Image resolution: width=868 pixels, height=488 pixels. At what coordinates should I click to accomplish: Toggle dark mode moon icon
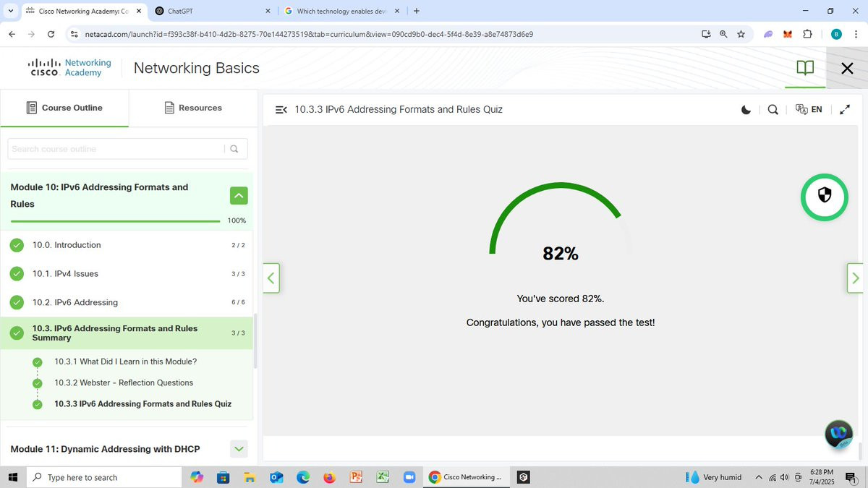(x=746, y=110)
